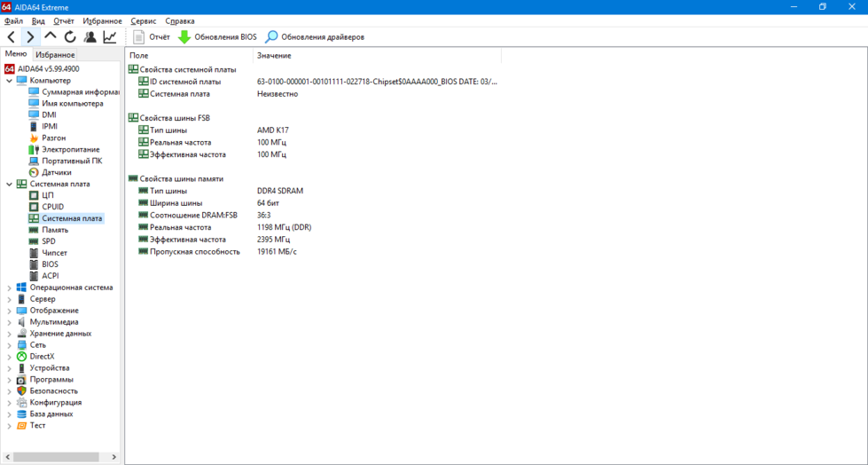This screenshot has height=465, width=868.
Task: Collapse the Системная плата tree node
Action: [x=10, y=184]
